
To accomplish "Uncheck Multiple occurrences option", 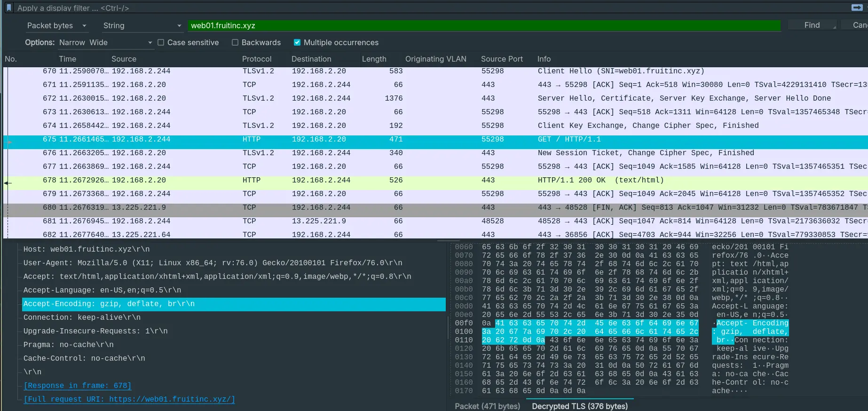I will pyautogui.click(x=297, y=42).
